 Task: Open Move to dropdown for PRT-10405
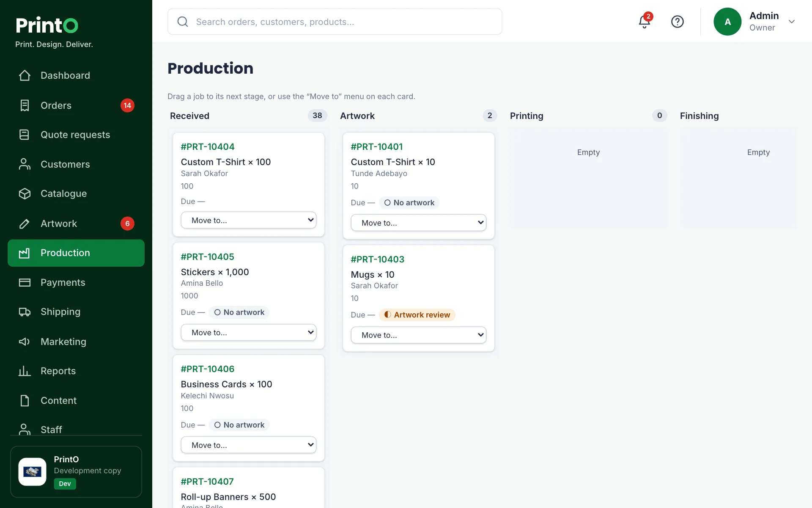(x=249, y=332)
